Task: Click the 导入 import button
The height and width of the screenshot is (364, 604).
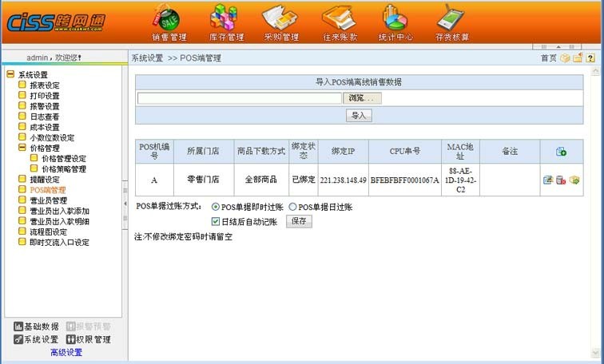Action: tap(359, 116)
